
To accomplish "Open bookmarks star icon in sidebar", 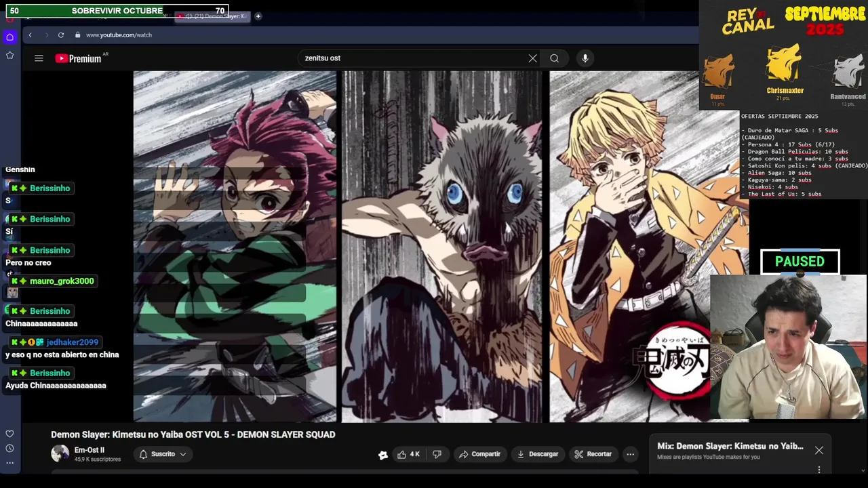I will [x=9, y=55].
